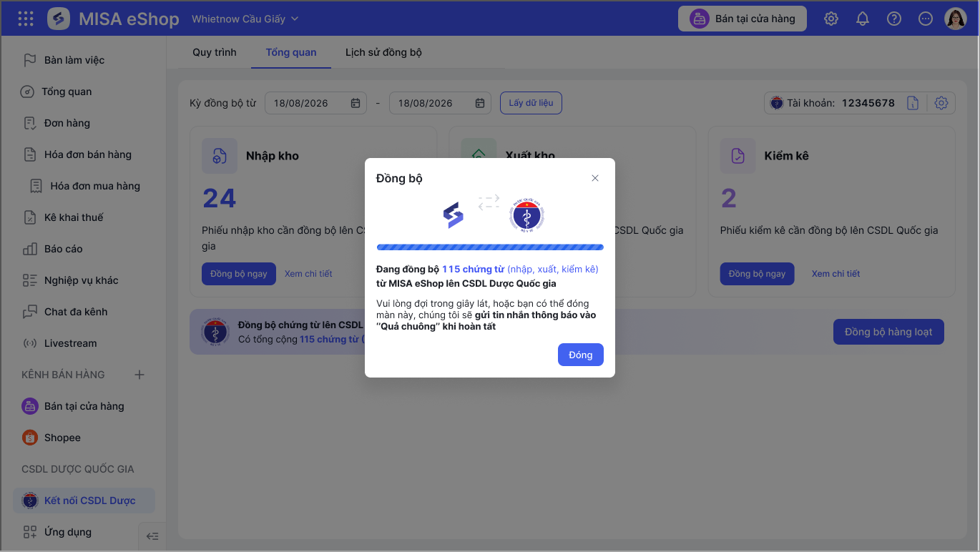Open Hóa đơn bán hàng menu item
This screenshot has height=552, width=980.
[x=89, y=154]
